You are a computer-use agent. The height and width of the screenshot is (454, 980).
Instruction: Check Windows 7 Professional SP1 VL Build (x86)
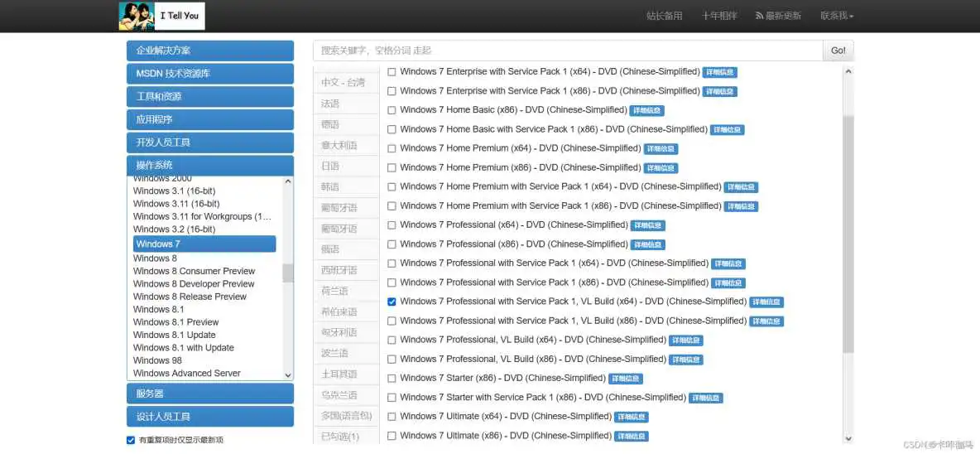[x=392, y=321]
